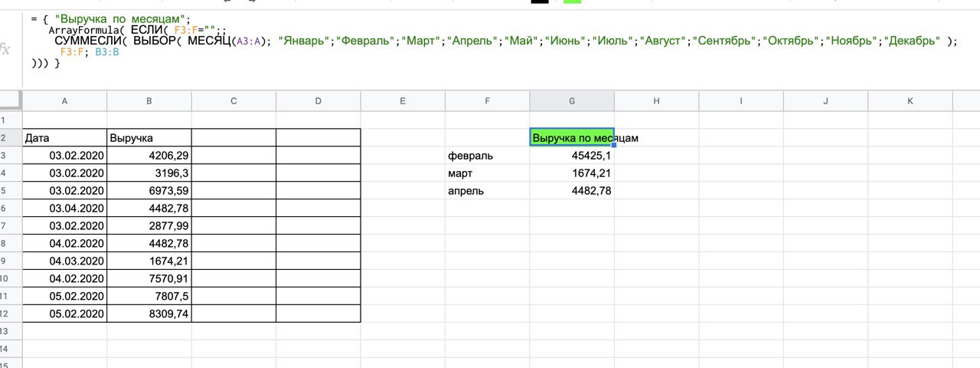
Task: Select date 03.02.2020 in row 4
Action: click(65, 173)
